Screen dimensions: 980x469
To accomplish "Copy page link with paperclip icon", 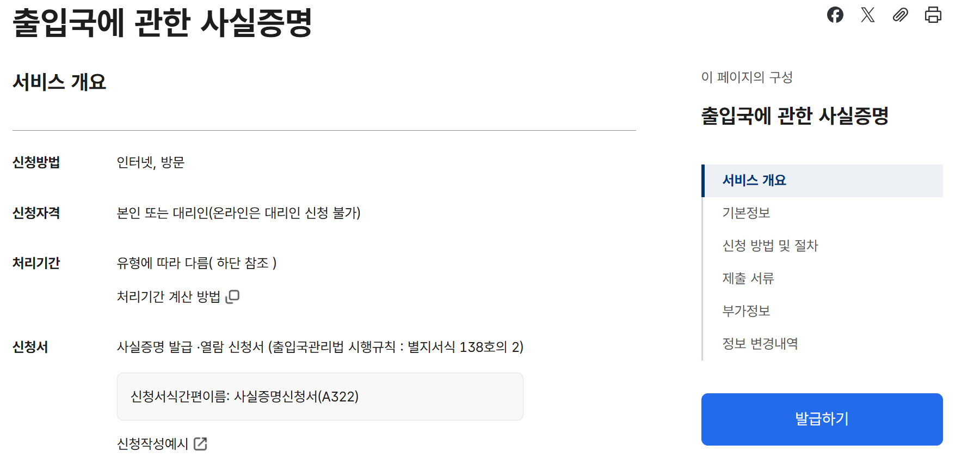I will coord(901,15).
